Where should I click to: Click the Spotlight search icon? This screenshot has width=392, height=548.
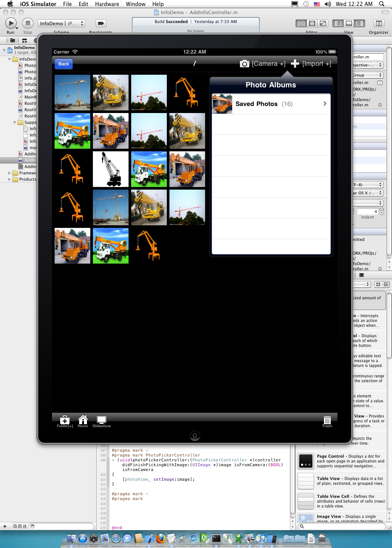(x=382, y=4)
